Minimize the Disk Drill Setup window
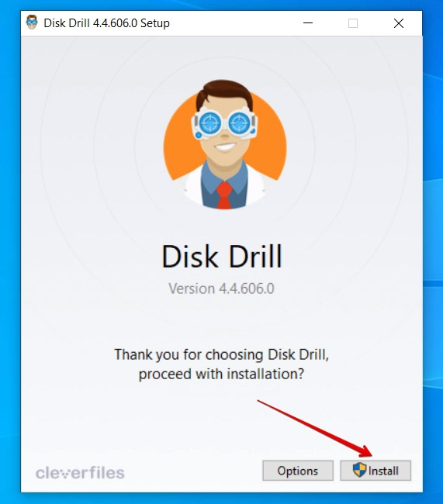Screen dimensions: 443x504 pos(308,23)
